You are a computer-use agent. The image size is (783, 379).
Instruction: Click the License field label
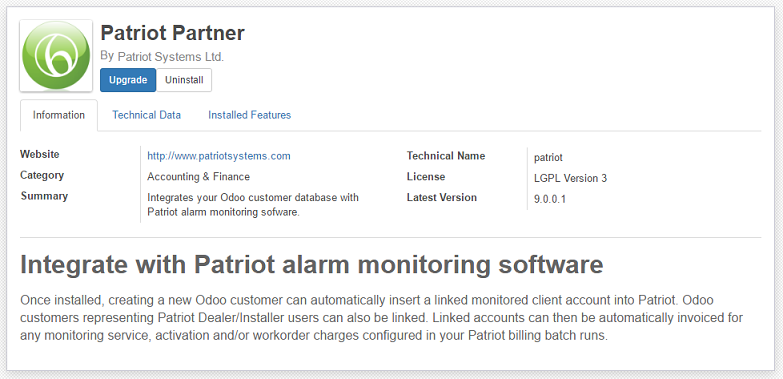point(426,177)
